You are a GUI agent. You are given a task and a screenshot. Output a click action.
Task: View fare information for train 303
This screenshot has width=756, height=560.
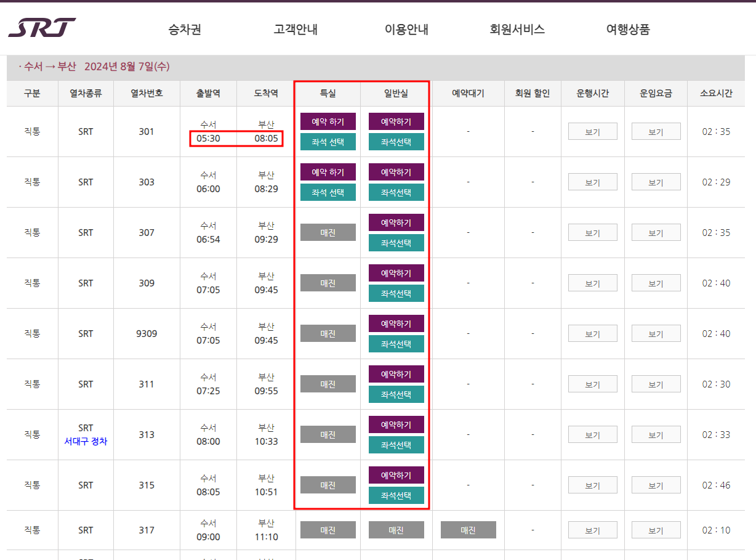click(656, 181)
